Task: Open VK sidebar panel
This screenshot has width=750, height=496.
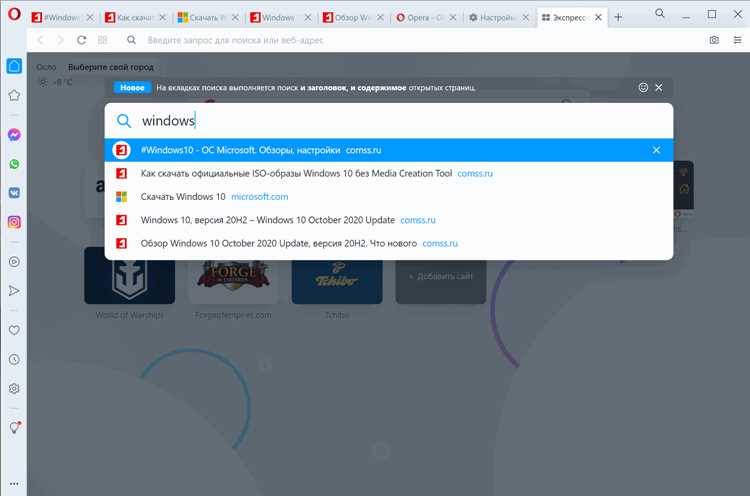Action: [x=14, y=193]
